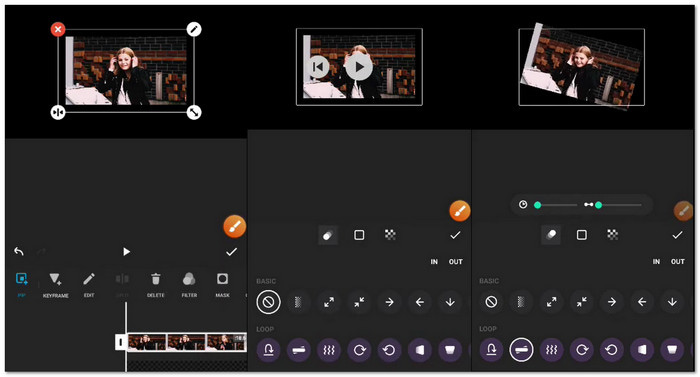
Task: Switch to the OUT tab in middle panel
Action: (455, 262)
